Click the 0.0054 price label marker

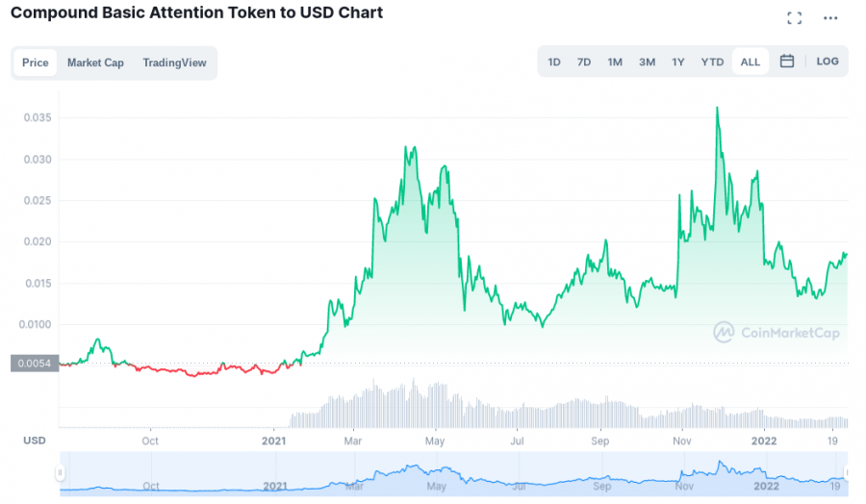point(34,363)
